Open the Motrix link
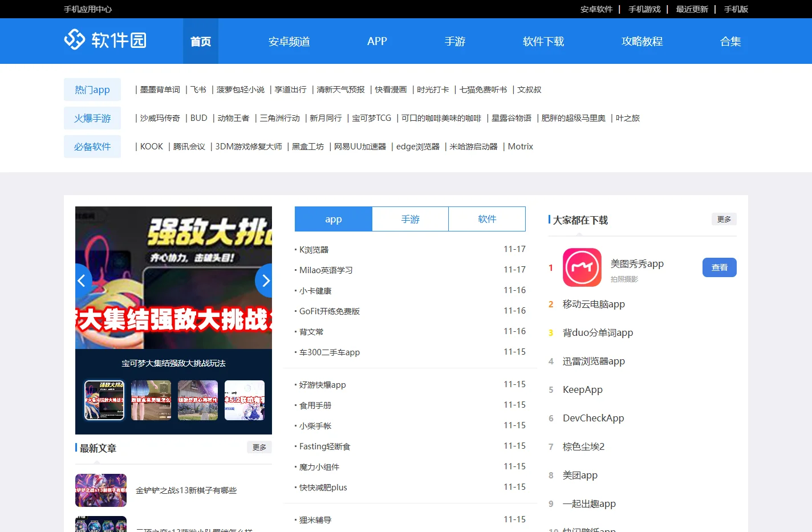This screenshot has height=532, width=812. [521, 147]
